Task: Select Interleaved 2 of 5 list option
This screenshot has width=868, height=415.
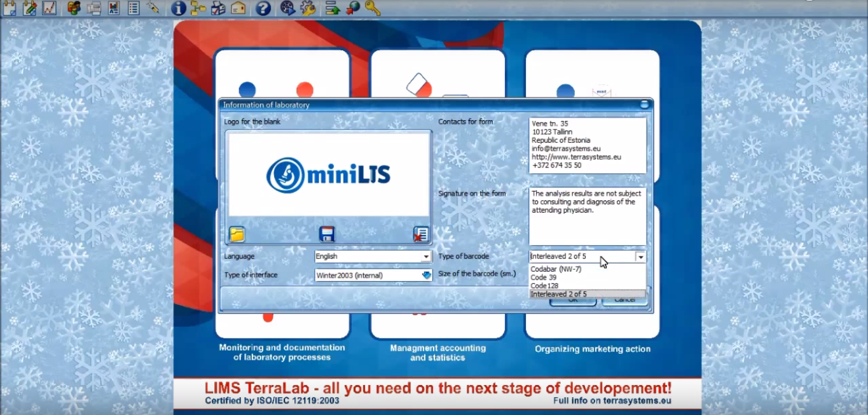Action: [588, 294]
